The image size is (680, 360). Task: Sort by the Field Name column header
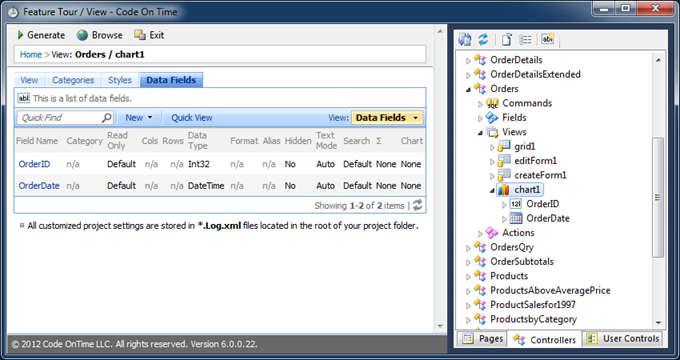37,141
